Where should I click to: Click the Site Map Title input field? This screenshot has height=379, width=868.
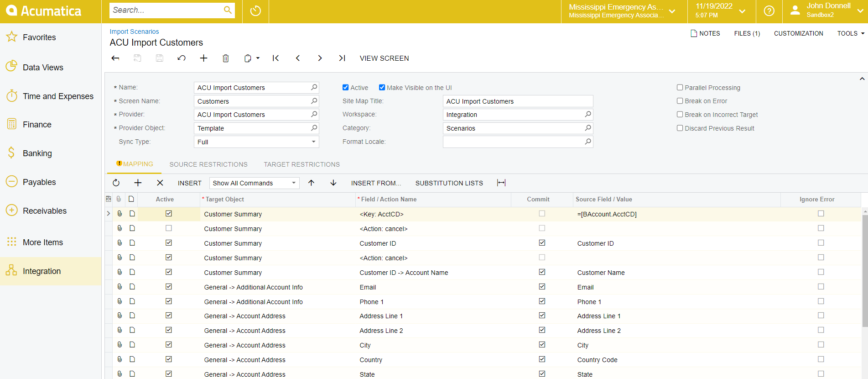click(518, 101)
